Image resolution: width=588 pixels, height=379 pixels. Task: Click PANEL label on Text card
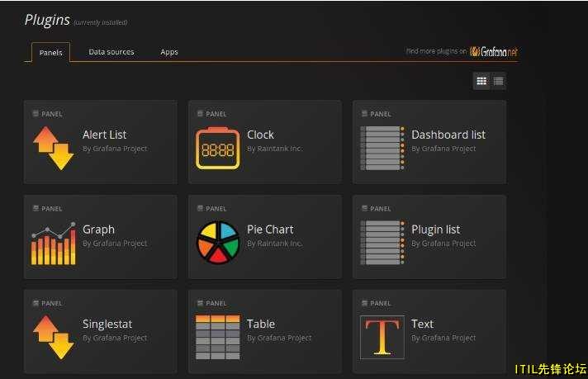[x=380, y=303]
